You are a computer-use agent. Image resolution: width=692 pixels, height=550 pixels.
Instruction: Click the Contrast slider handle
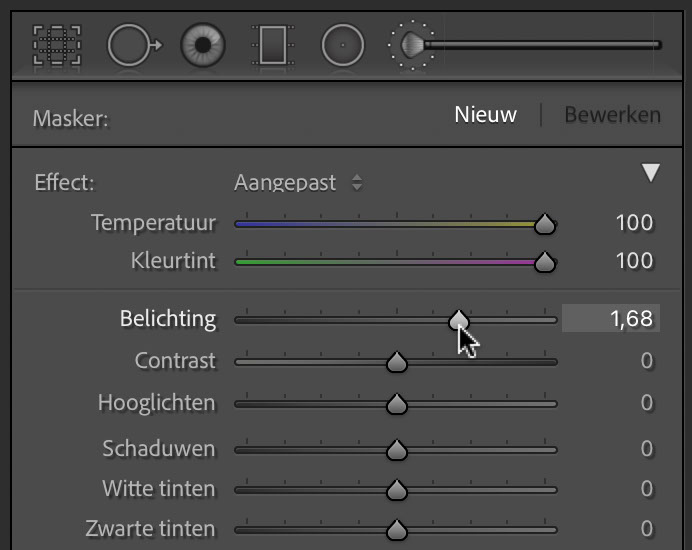[x=397, y=362]
